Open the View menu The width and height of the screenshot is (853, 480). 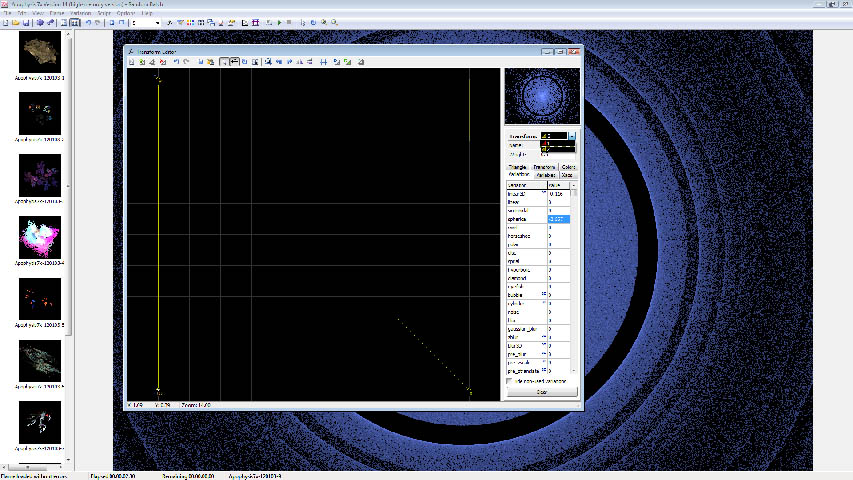coord(38,13)
